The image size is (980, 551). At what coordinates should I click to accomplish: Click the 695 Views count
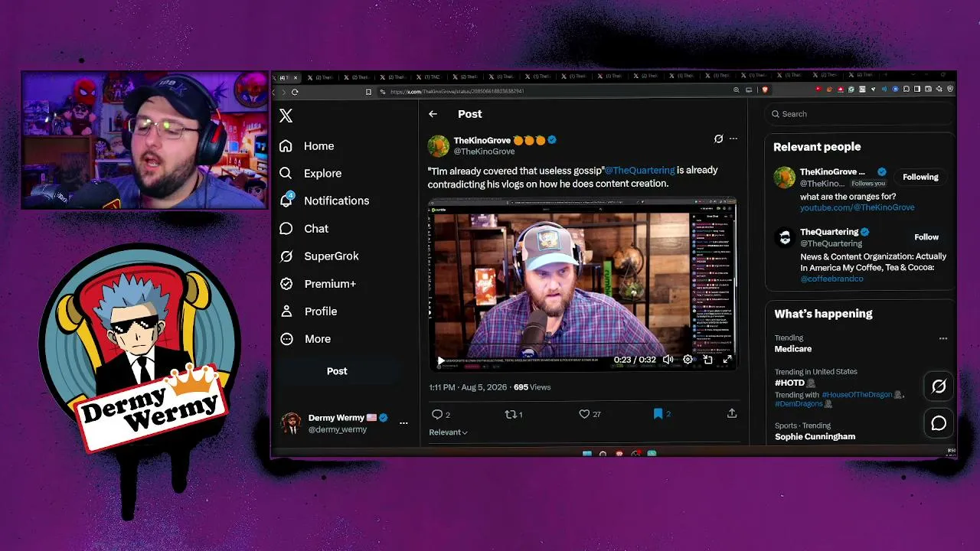(532, 387)
